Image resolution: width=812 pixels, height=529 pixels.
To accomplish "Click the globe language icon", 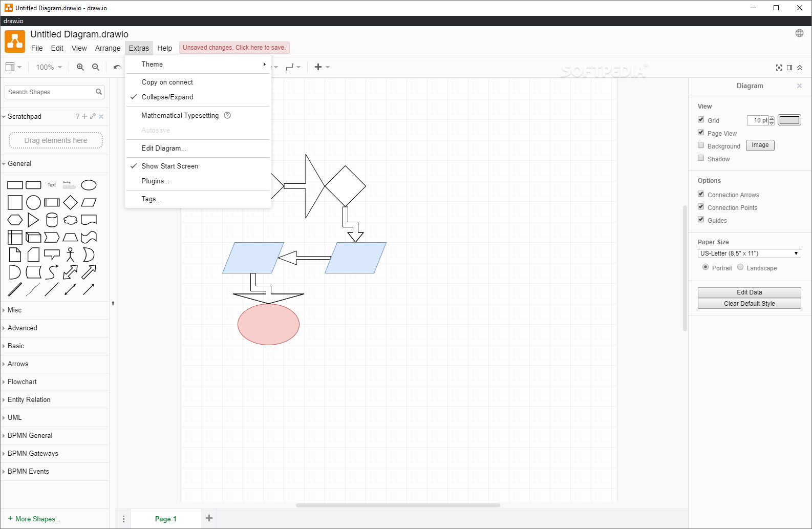I will [x=799, y=33].
